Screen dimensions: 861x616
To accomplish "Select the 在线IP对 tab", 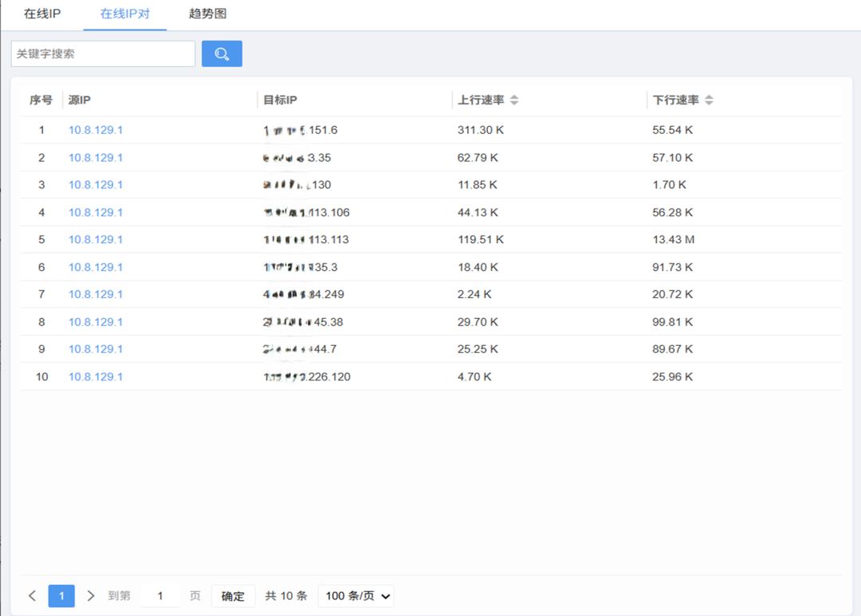I will [x=125, y=14].
